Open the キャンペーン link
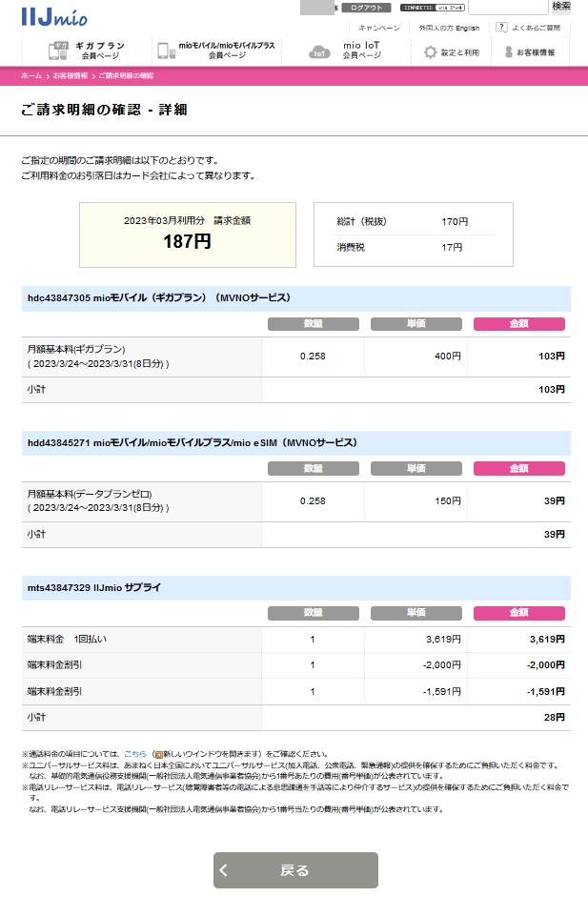Viewport: 588px width, 897px height. point(378,29)
